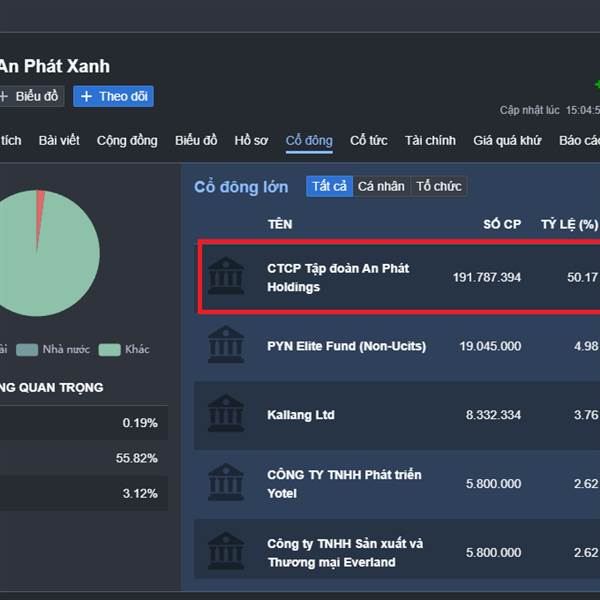This screenshot has height=600, width=600.
Task: Click share count 191.787.394
Action: click(487, 277)
